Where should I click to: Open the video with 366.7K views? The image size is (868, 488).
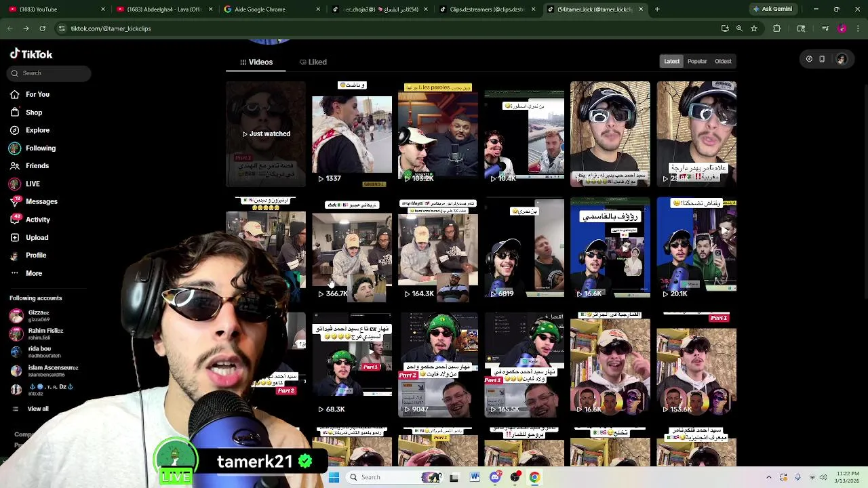click(352, 249)
